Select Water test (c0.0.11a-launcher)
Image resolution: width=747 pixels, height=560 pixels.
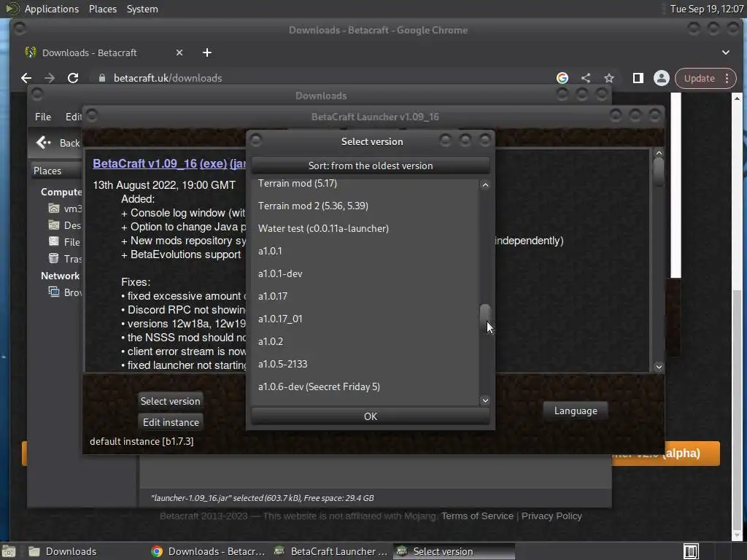pyautogui.click(x=366, y=228)
